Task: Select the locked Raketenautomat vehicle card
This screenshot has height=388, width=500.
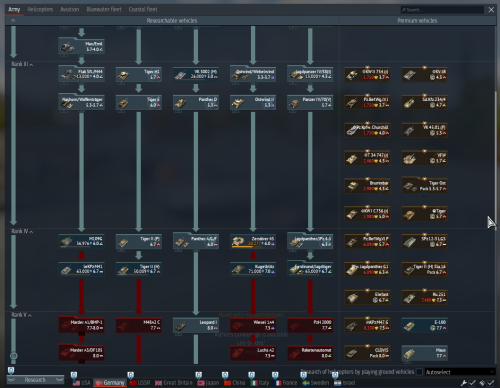Action: click(310, 353)
